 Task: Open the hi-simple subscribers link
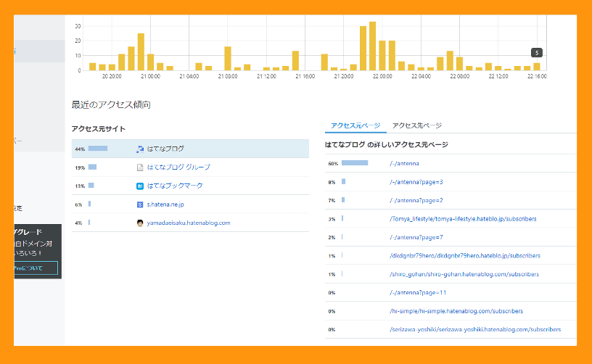click(456, 311)
